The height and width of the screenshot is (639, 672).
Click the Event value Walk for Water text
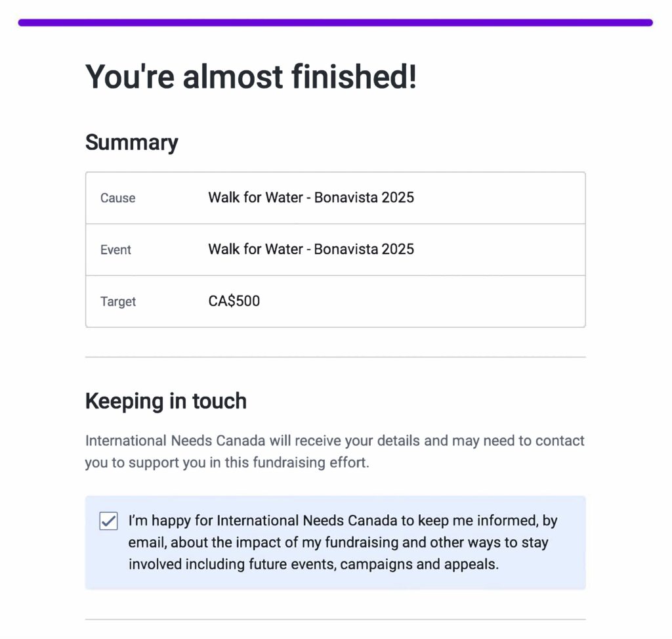[x=310, y=249]
